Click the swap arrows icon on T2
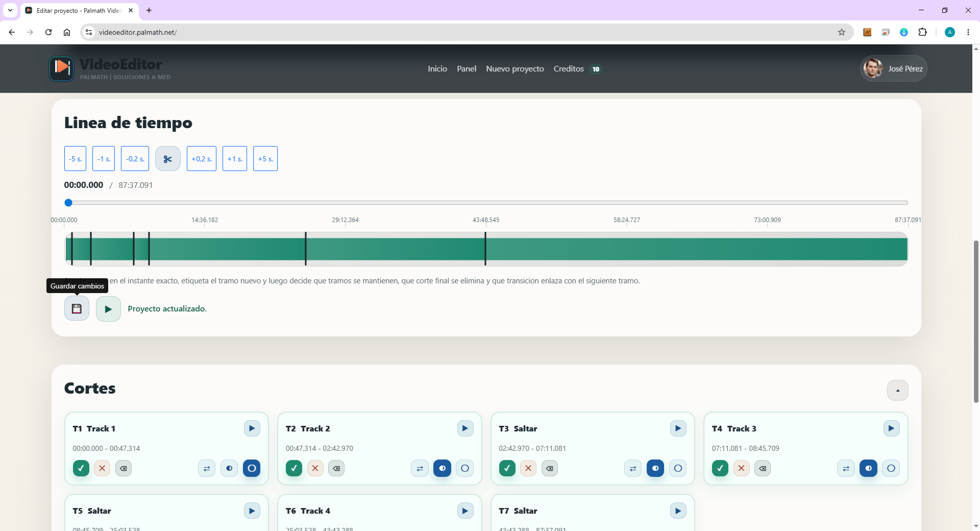 click(x=420, y=468)
